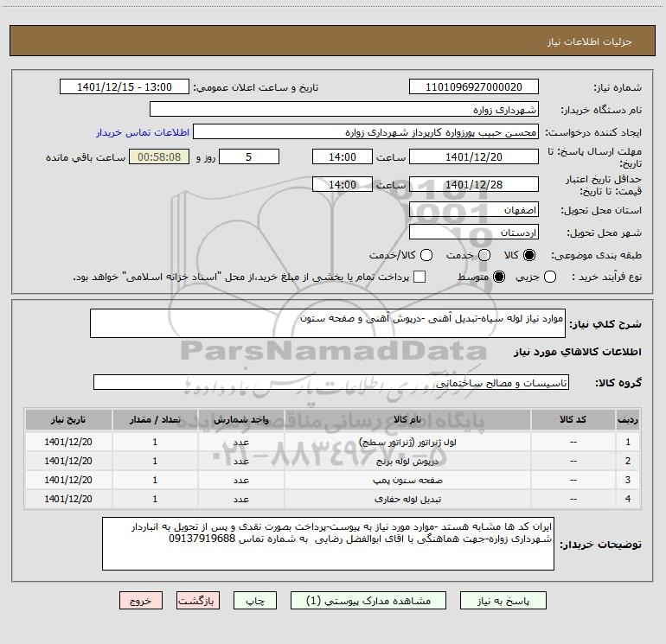The width and height of the screenshot is (666, 644).
Task: Click the response deadline date 1401/12/20 field
Action: tap(474, 156)
